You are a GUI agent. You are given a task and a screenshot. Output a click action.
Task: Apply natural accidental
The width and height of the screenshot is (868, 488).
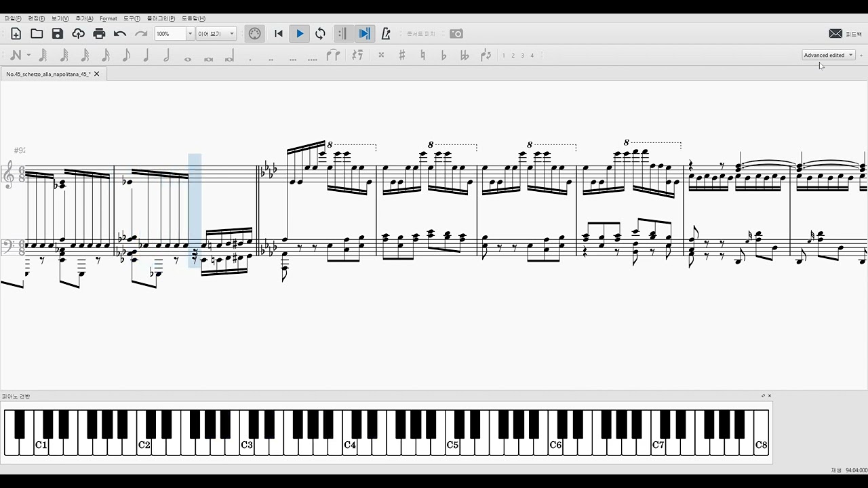click(x=423, y=56)
